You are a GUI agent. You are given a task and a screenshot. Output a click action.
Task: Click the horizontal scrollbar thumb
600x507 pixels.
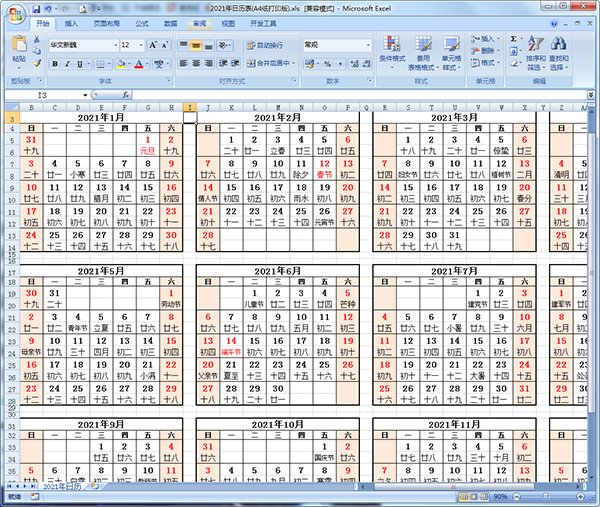pos(453,486)
